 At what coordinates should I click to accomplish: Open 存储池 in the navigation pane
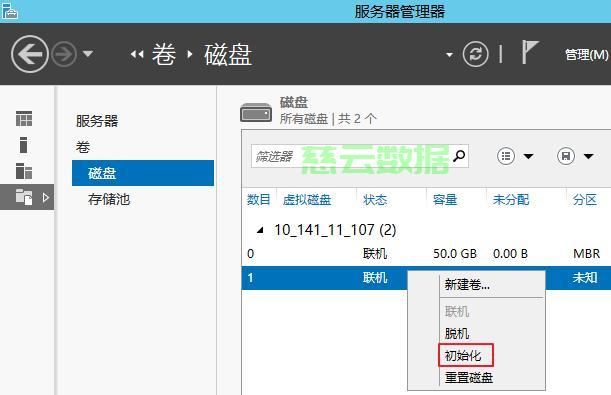(x=109, y=199)
